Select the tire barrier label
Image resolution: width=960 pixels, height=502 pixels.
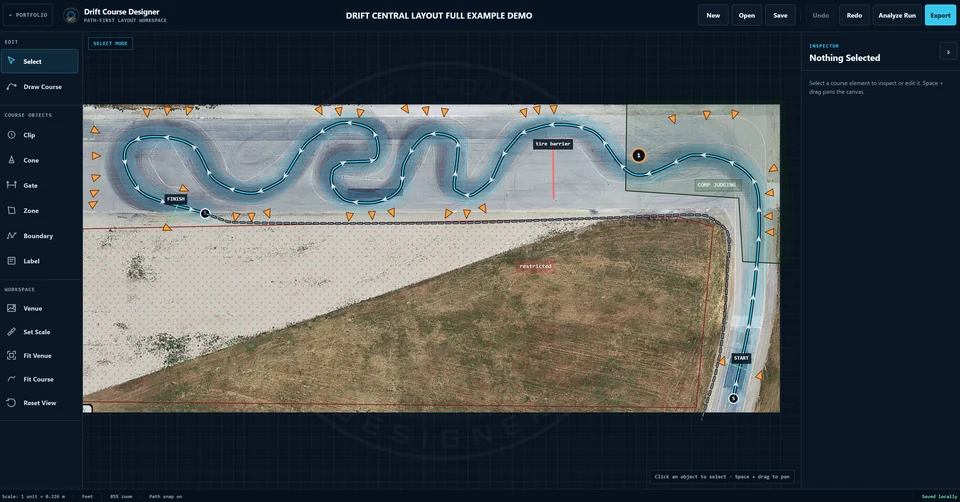tap(553, 144)
